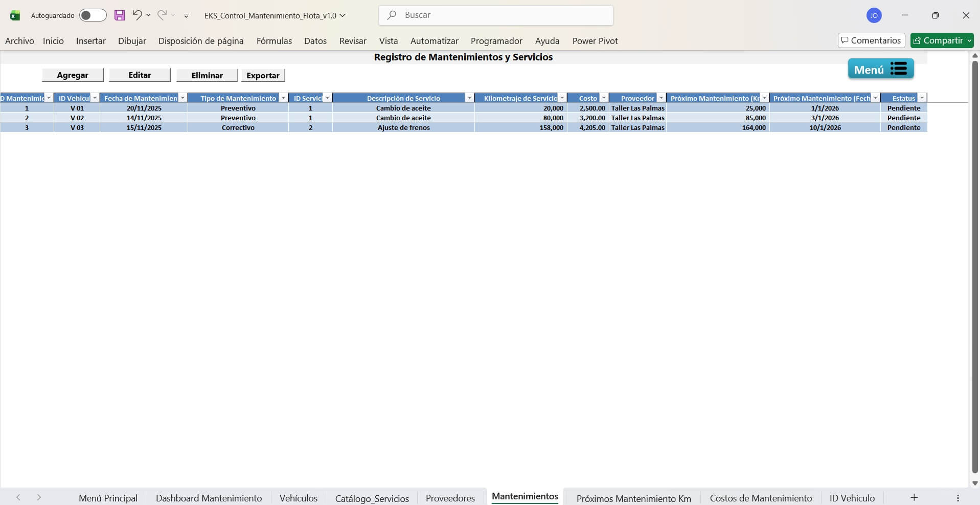Select the date cell 20/11/2025

(x=144, y=108)
